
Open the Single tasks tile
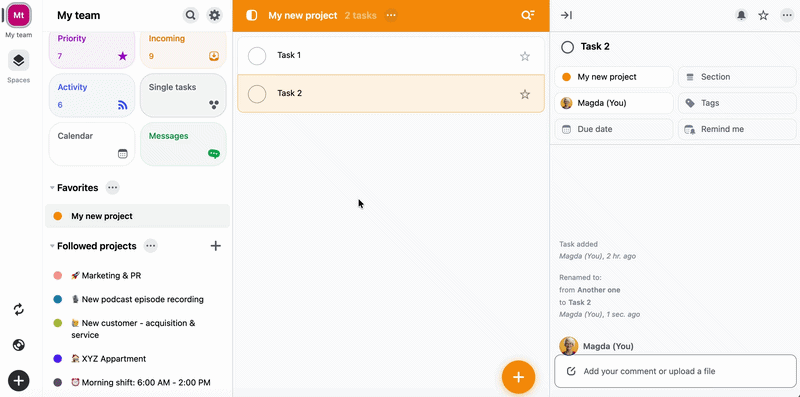tap(183, 95)
